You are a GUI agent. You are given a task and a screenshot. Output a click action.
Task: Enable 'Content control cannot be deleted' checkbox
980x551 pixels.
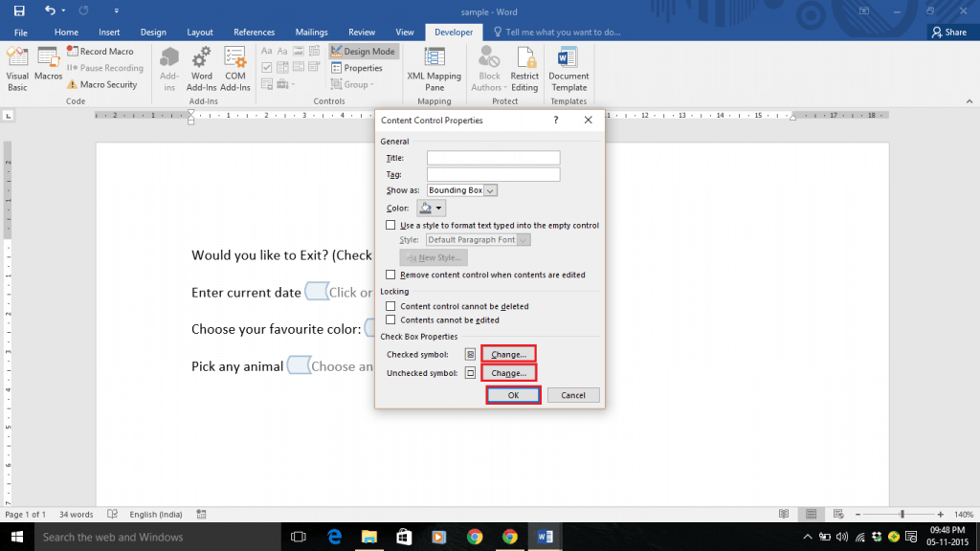tap(390, 306)
